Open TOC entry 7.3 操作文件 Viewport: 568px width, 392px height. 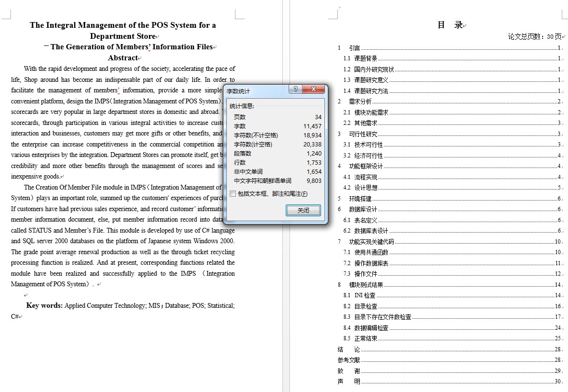click(x=452, y=274)
